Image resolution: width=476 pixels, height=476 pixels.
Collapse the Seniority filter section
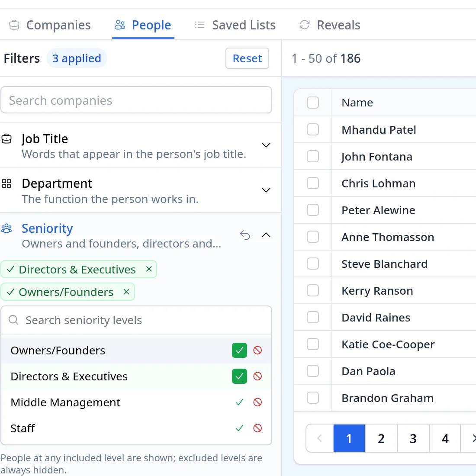point(266,235)
